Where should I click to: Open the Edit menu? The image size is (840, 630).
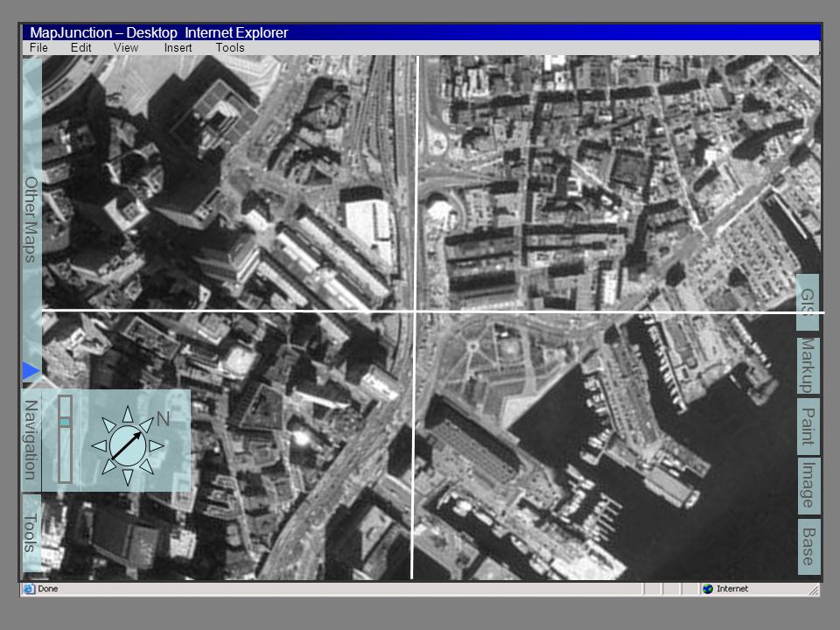[x=80, y=47]
